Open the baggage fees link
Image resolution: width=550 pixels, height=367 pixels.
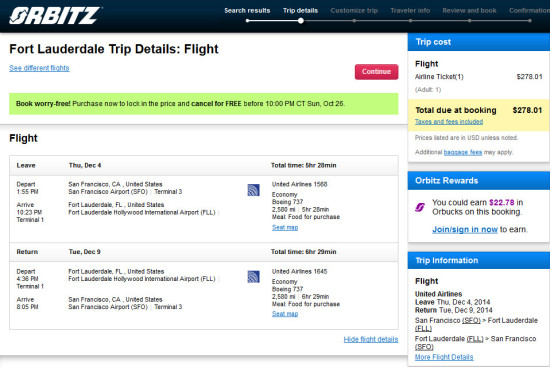pyautogui.click(x=463, y=152)
